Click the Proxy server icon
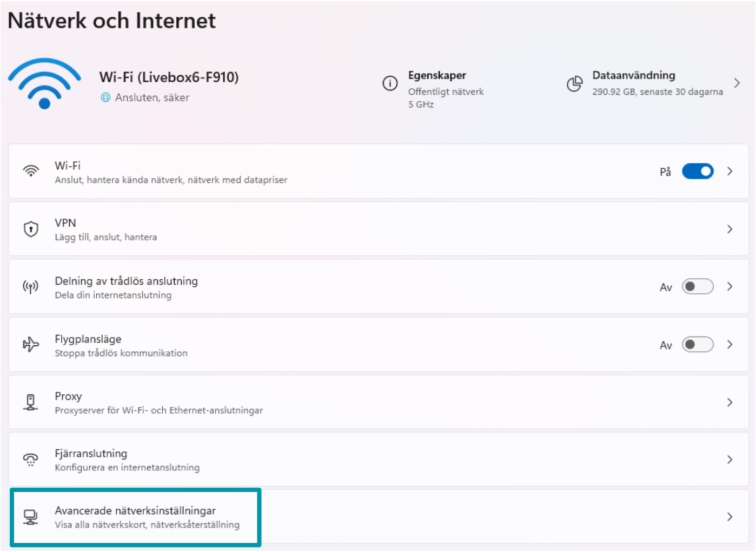Screen dimensions: 756x552 [31, 402]
